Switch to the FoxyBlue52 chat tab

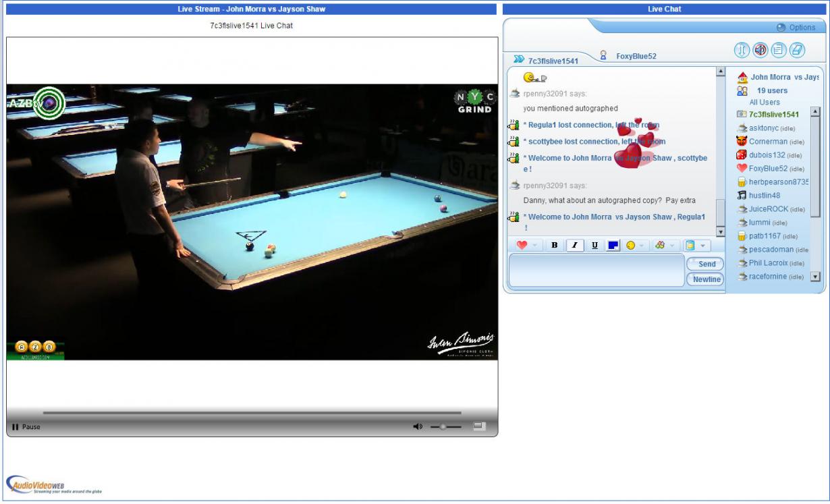pos(635,57)
